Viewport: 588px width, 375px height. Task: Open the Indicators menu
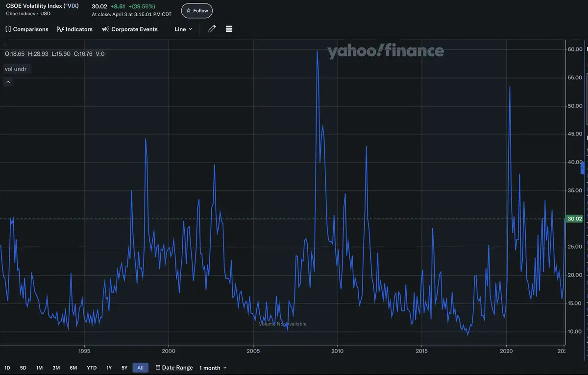(75, 29)
